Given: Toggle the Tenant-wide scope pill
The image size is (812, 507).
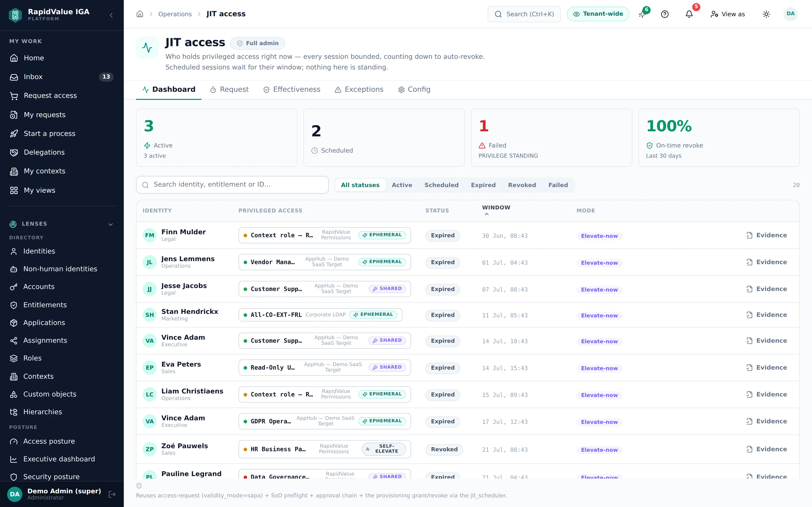Looking at the screenshot, I should [x=598, y=14].
